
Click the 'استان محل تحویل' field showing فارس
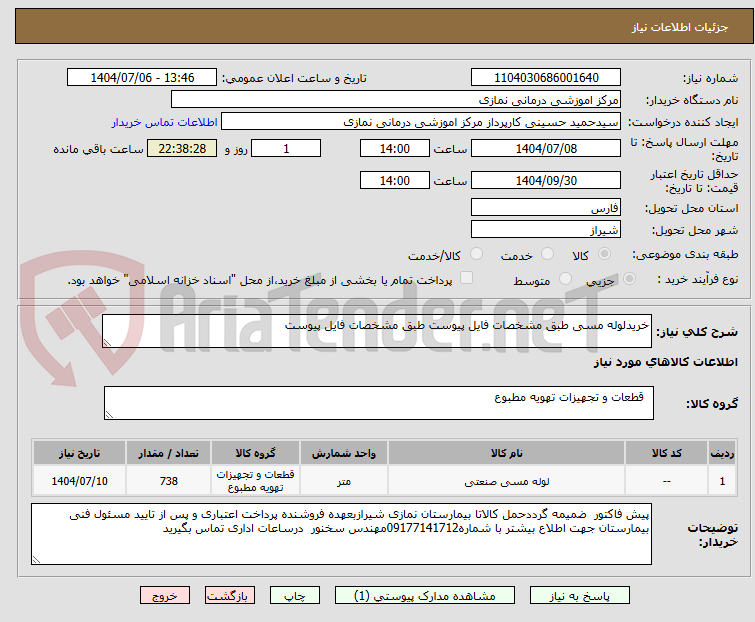(546, 208)
